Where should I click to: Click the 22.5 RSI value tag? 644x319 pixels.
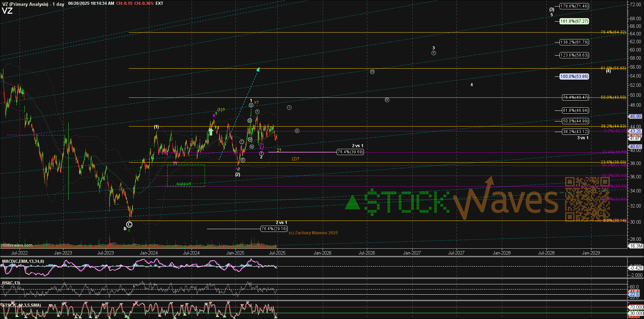point(634,295)
